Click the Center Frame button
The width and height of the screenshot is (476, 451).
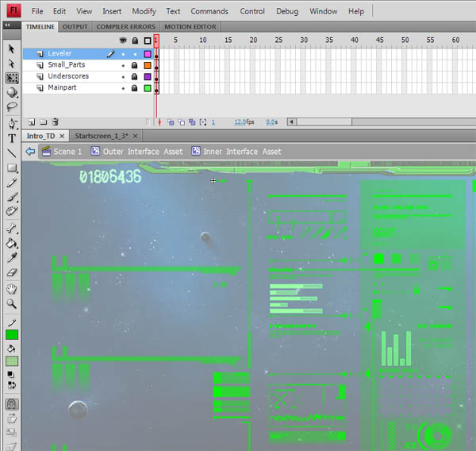tap(159, 122)
